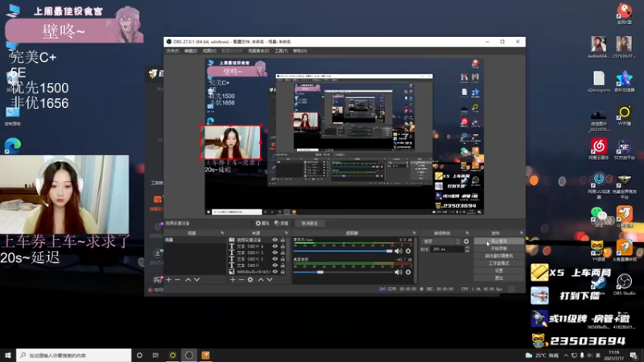
Task: Open the orange Douyu app in the taskbar
Action: click(x=205, y=355)
